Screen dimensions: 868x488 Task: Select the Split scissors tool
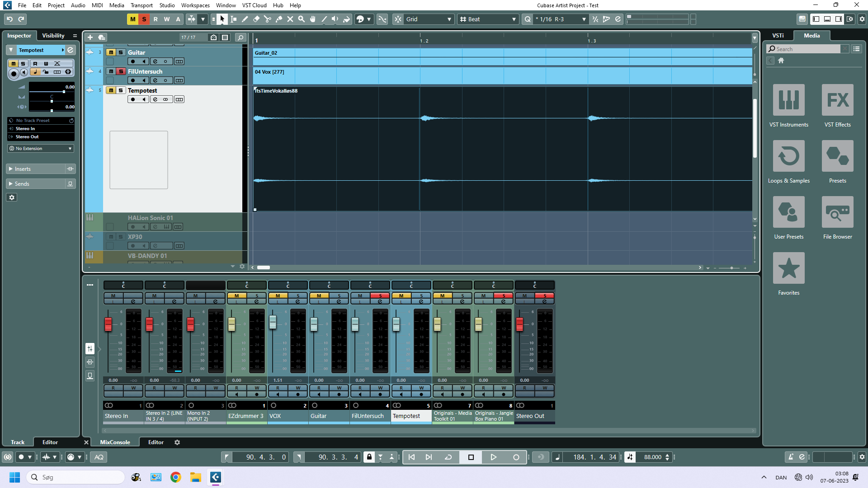click(x=267, y=19)
